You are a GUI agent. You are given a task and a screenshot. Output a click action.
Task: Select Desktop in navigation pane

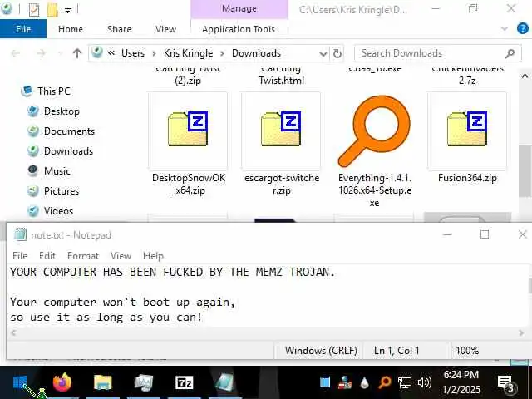tap(62, 111)
